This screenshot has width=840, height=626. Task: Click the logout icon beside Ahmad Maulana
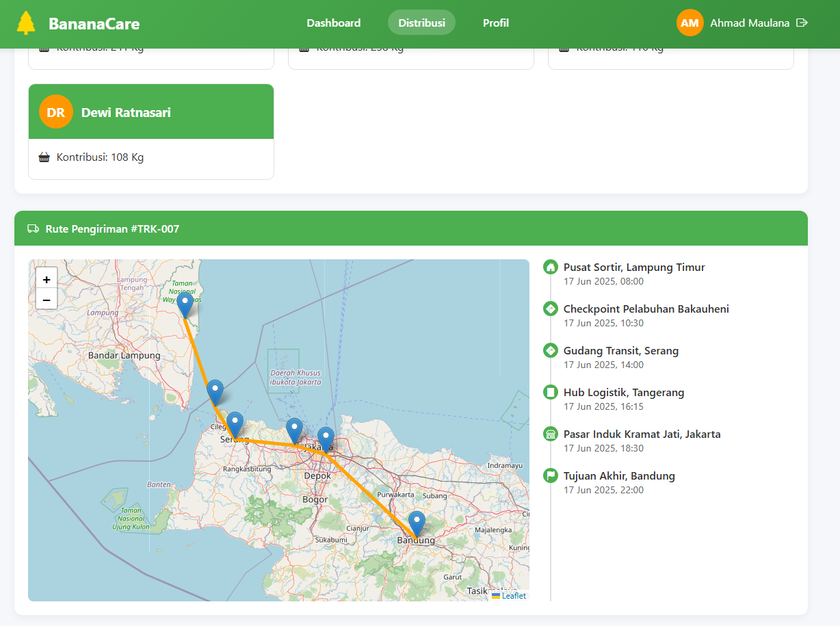point(802,23)
